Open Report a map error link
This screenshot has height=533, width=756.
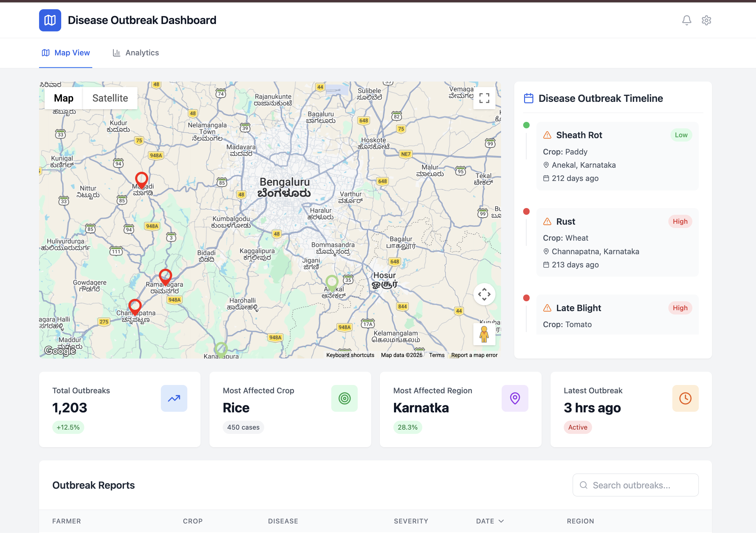click(x=474, y=355)
